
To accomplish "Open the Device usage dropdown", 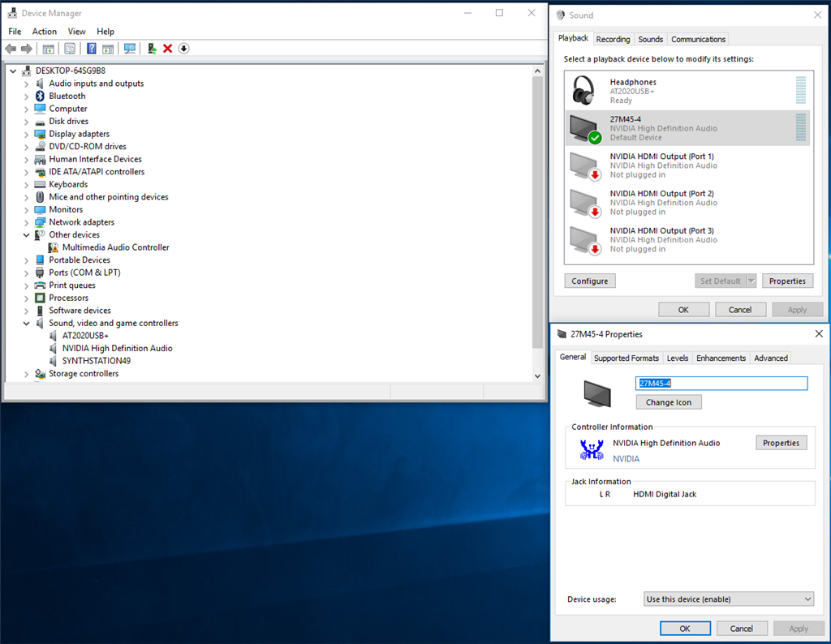I will pos(729,599).
